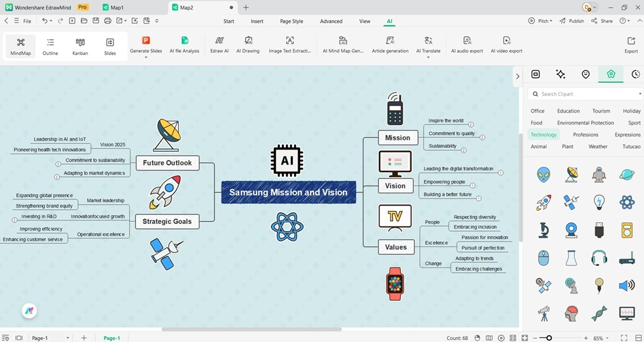Switch to the Start tab
Screen dimensions: 644x342
(229, 21)
